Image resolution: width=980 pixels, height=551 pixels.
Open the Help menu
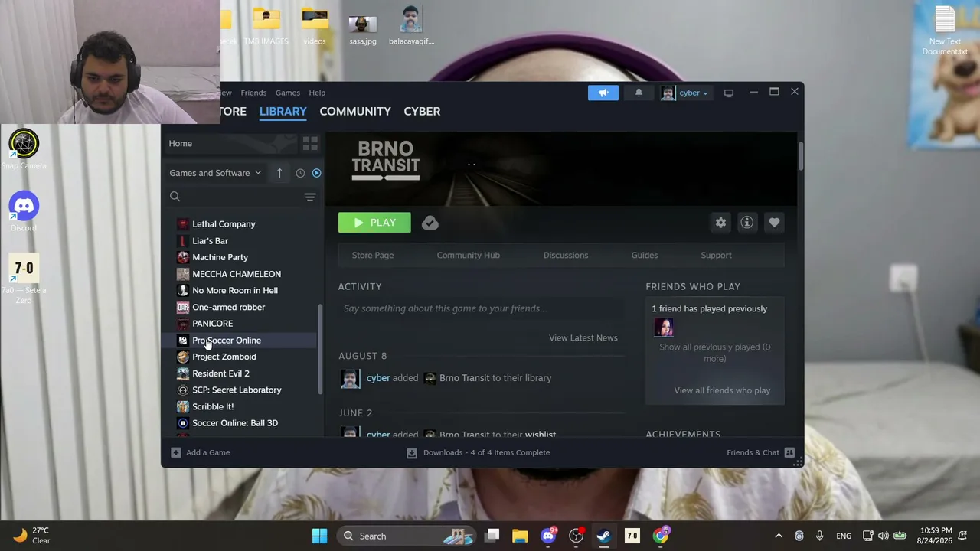point(317,93)
